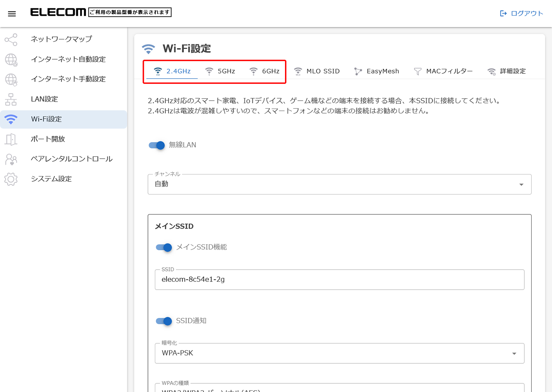Screen dimensions: 552x392
Task: Click the ポート開放 door icon
Action: pyautogui.click(x=11, y=139)
